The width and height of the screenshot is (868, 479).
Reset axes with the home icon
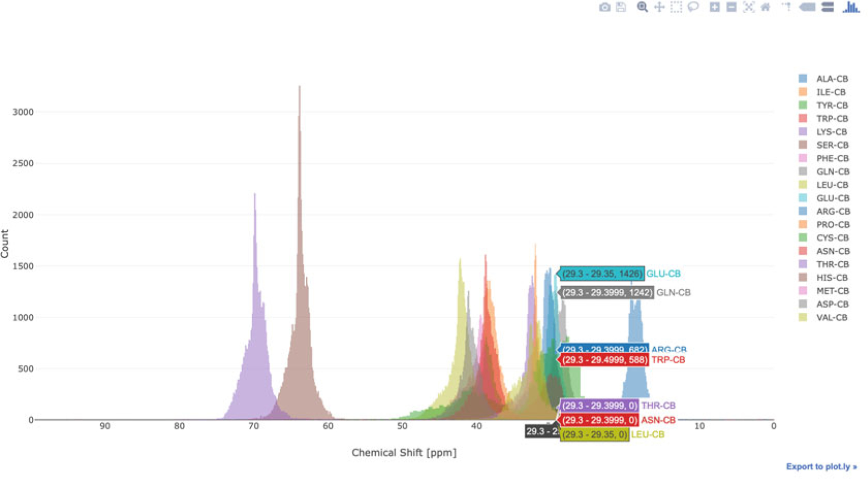click(765, 7)
